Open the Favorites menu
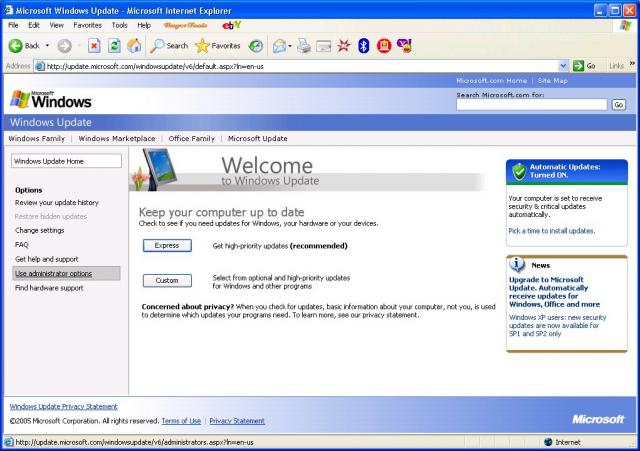The image size is (640, 451). pyautogui.click(x=87, y=25)
